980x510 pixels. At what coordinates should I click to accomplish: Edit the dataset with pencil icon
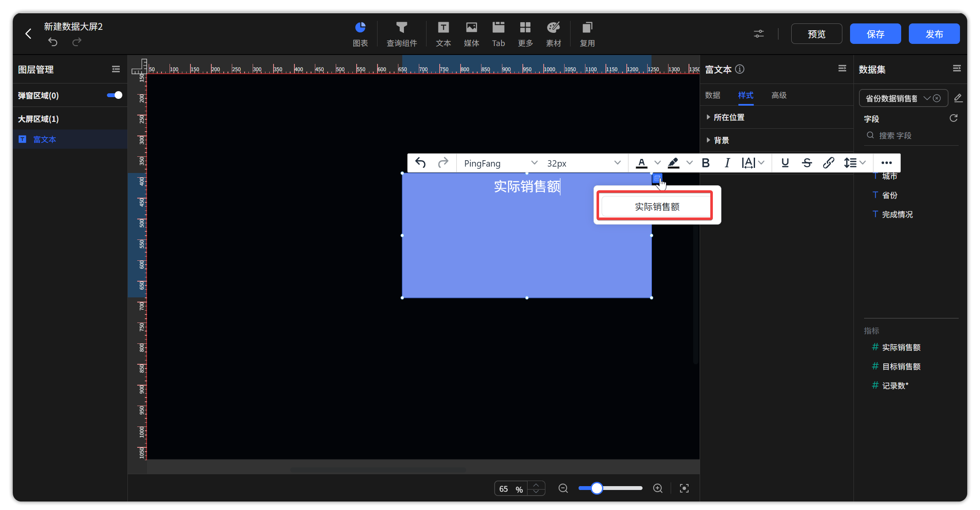click(958, 98)
